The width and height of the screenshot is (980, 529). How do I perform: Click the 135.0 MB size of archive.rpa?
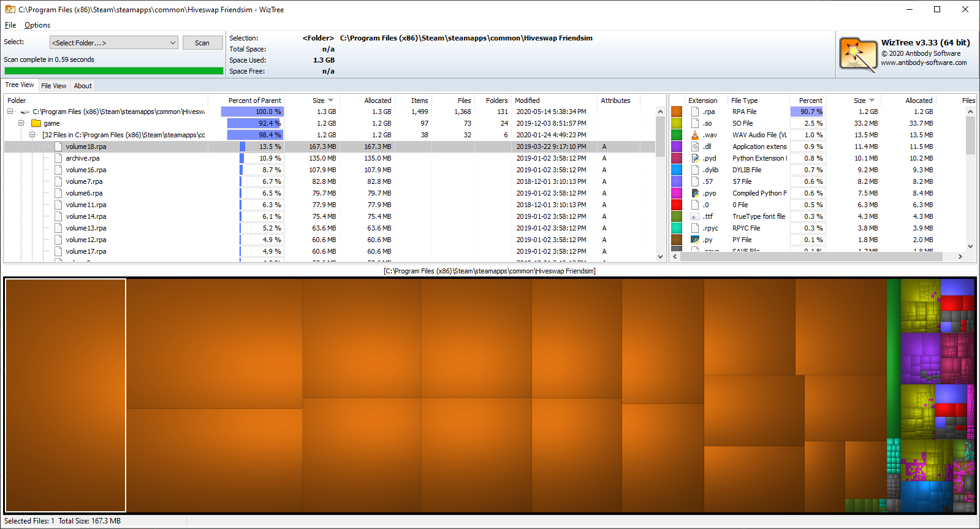pyautogui.click(x=322, y=158)
